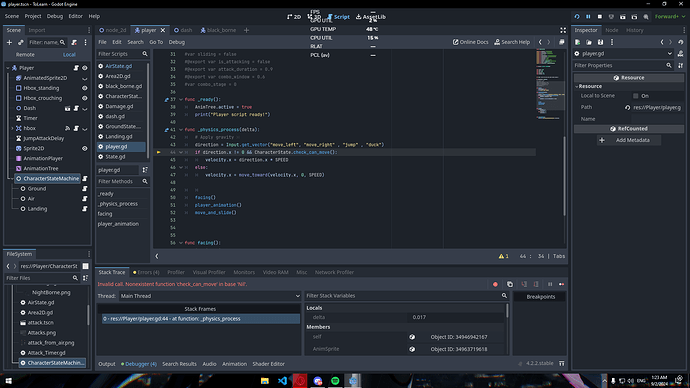Open the Thread Main Thread dropdown
The image size is (690, 388).
coord(209,296)
